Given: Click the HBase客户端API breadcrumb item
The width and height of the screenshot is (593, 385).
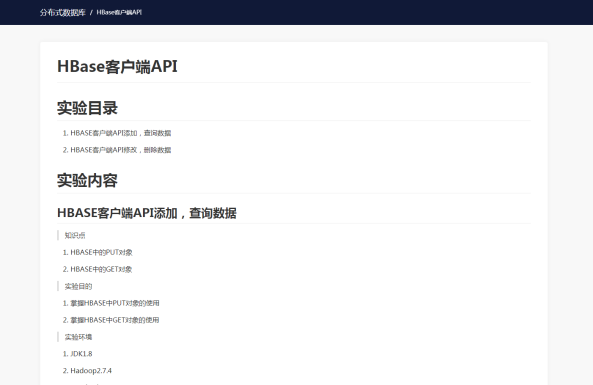Looking at the screenshot, I should 119,12.
